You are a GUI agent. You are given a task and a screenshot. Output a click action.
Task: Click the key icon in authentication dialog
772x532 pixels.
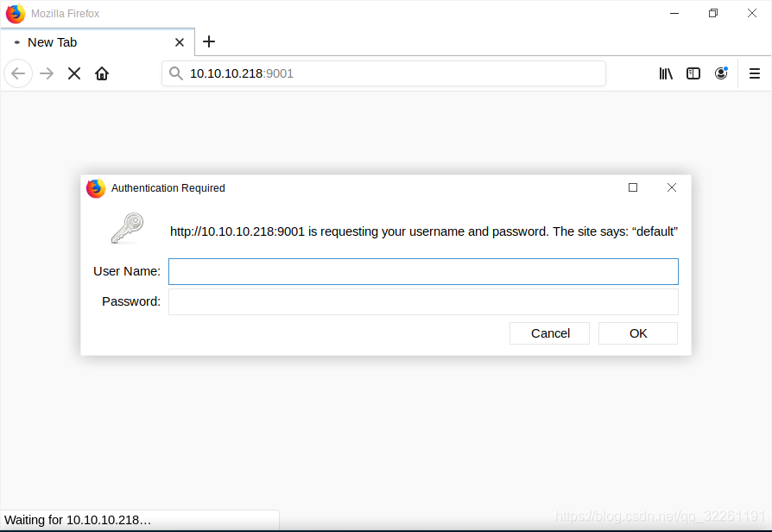[128, 228]
